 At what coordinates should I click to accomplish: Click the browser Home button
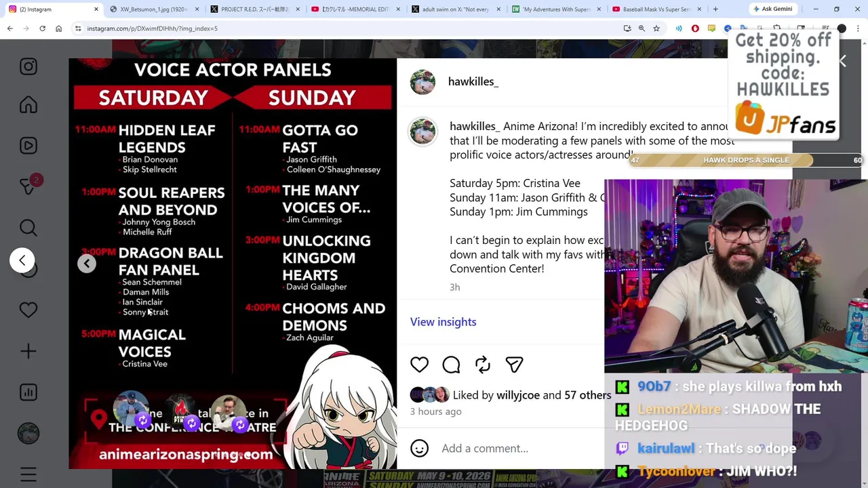click(x=58, y=28)
